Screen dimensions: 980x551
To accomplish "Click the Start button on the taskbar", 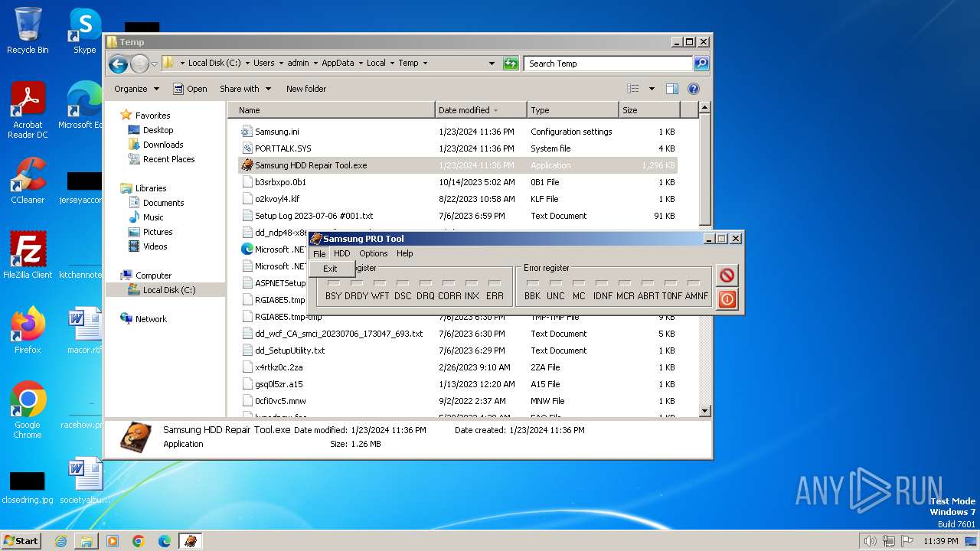I will coord(21,540).
